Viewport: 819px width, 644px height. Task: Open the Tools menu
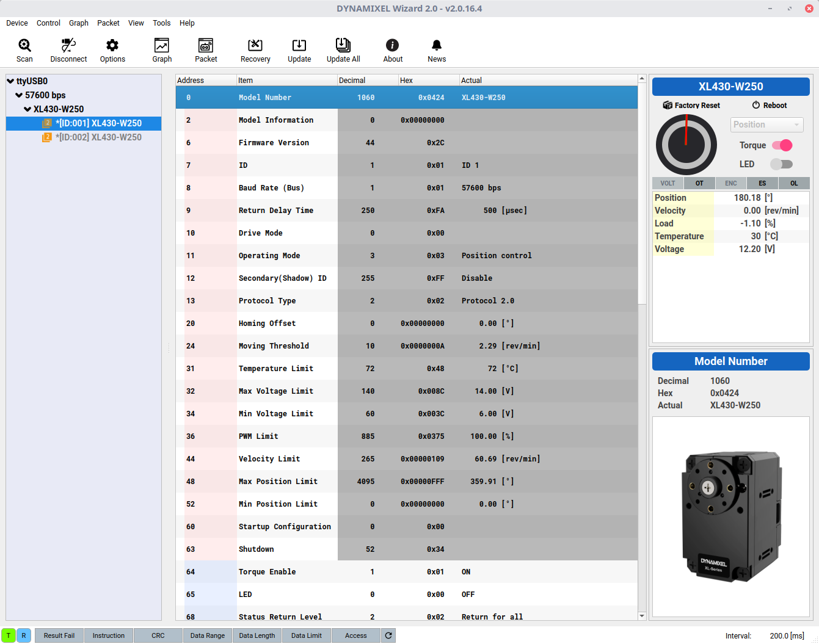click(162, 23)
